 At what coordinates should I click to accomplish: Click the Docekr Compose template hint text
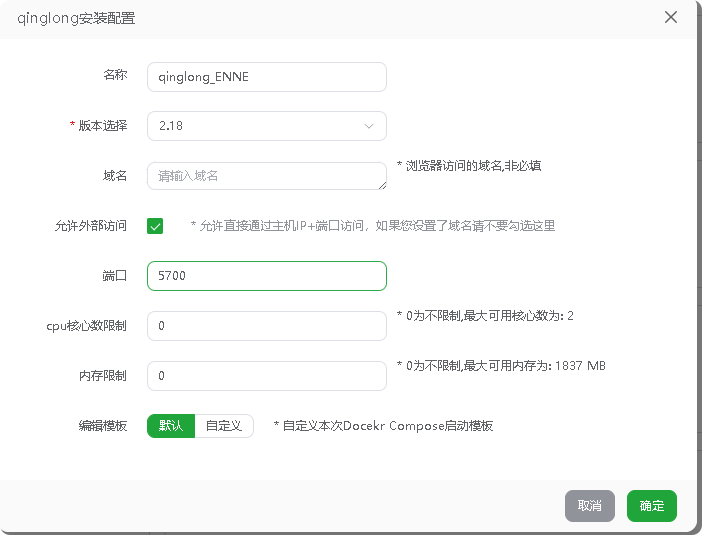point(388,426)
